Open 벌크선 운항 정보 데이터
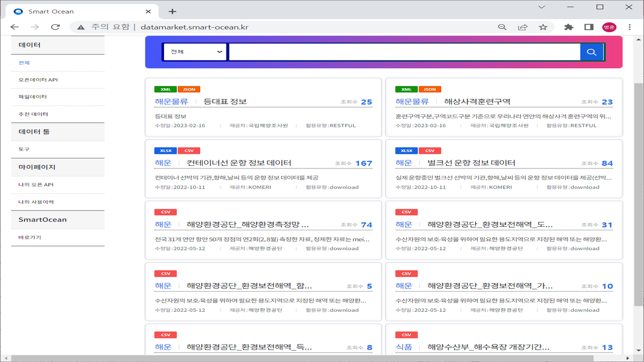This screenshot has height=362, width=644. (471, 163)
